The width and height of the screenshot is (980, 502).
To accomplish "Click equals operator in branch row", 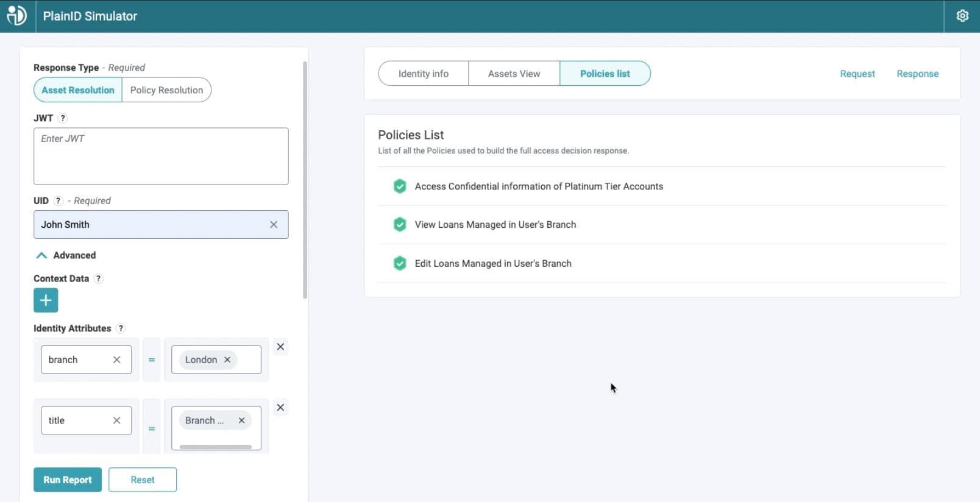I will tap(152, 360).
